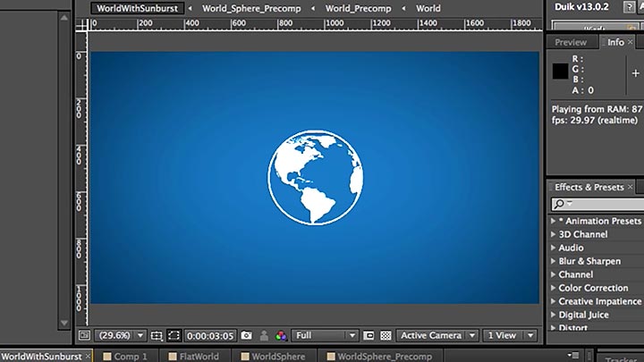Viewport: 644px width, 362px height.
Task: Open the 1 View layout dropdown
Action: point(510,335)
